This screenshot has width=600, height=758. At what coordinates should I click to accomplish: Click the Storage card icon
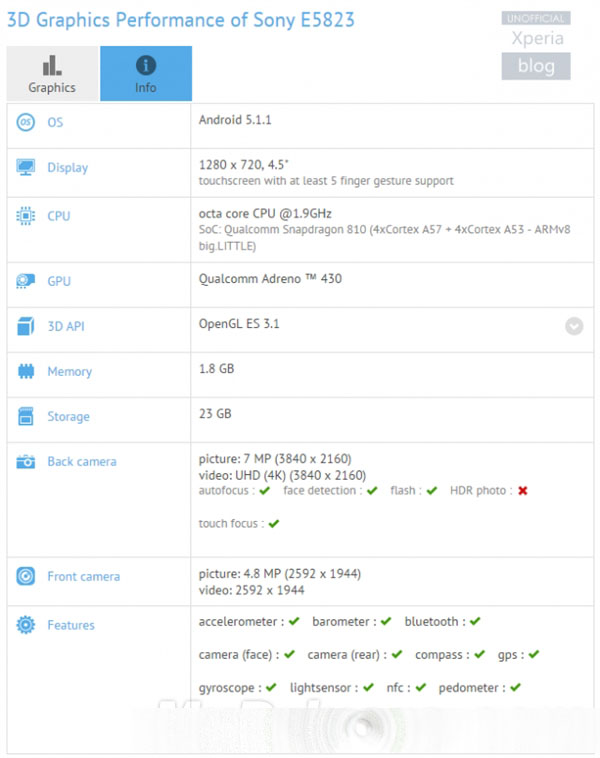click(26, 416)
